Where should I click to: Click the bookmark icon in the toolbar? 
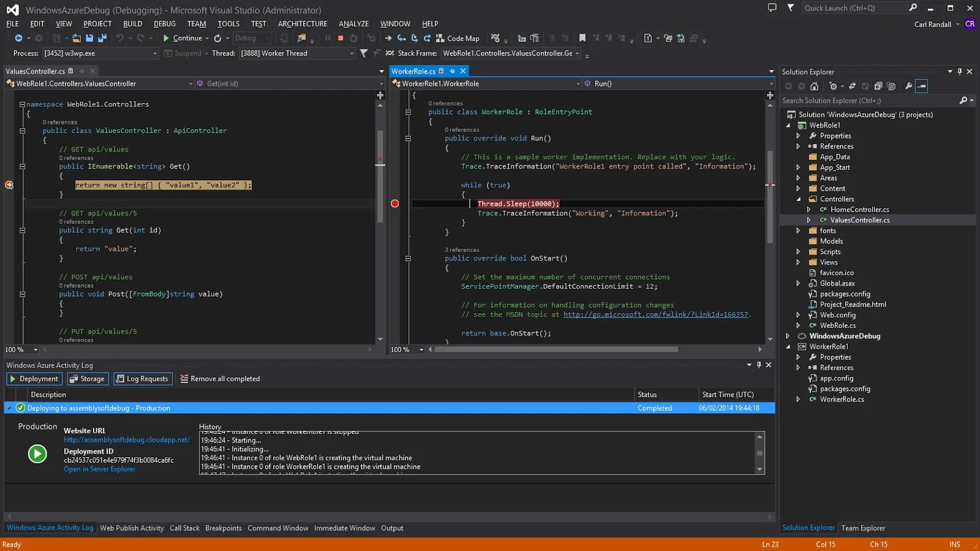(x=582, y=38)
